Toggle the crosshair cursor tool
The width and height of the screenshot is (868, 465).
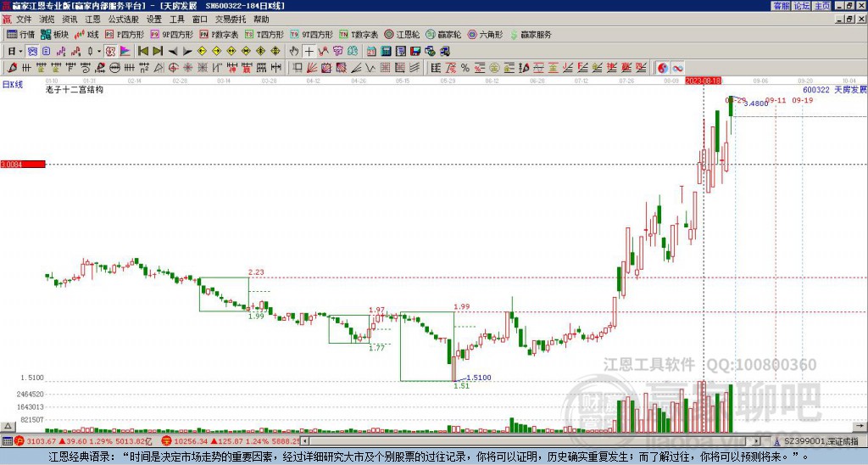[x=309, y=52]
